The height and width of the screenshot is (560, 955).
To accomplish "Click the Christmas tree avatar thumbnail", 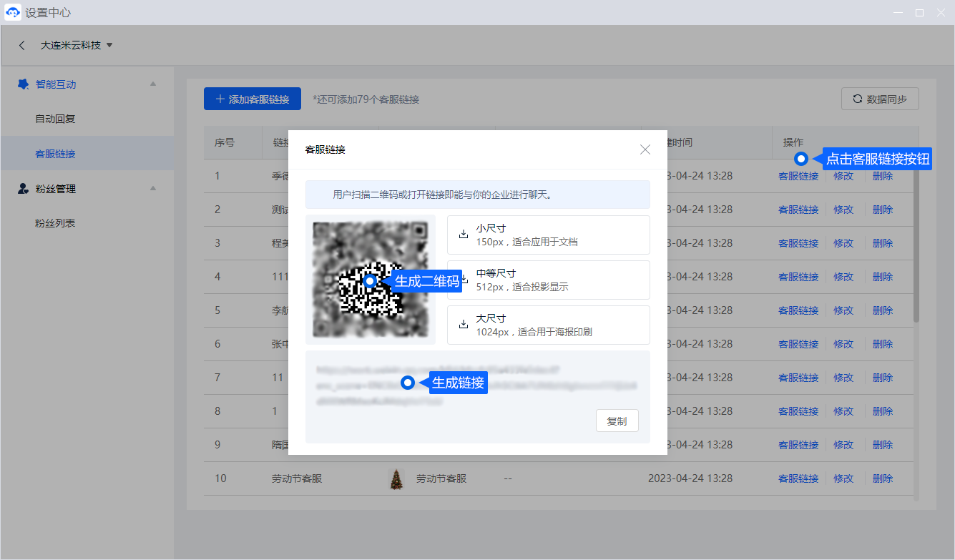I will coord(396,478).
